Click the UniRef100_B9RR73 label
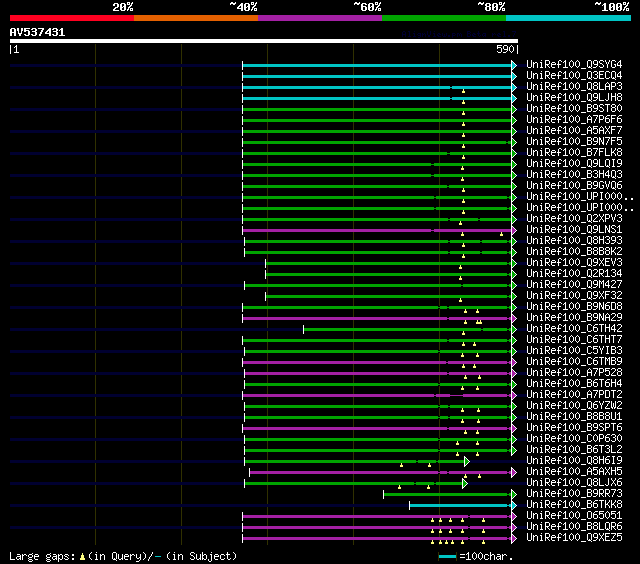This screenshot has width=640, height=564. 574,494
